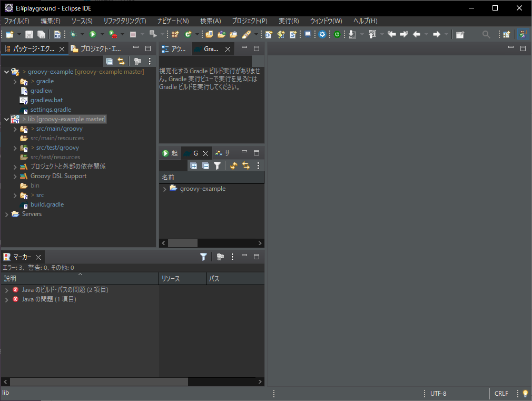Click the New wizard toolbar icon
This screenshot has height=401, width=532.
[9, 34]
